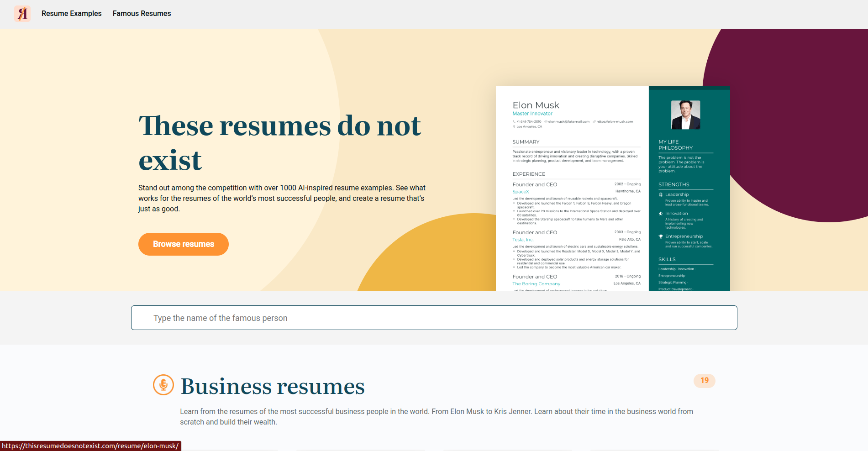Focus the famous person name search field

click(x=434, y=318)
